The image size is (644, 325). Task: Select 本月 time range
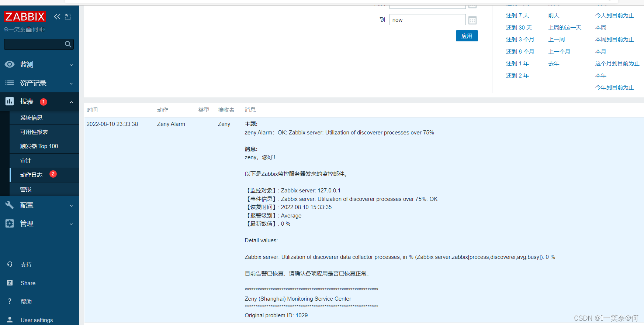click(x=600, y=52)
